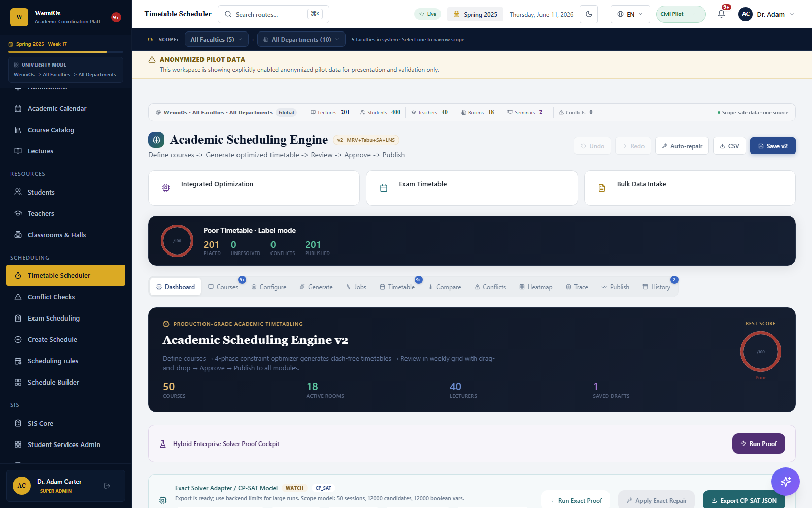The height and width of the screenshot is (508, 812).
Task: Click the Spring 2025 week progress bar
Action: pos(65,52)
